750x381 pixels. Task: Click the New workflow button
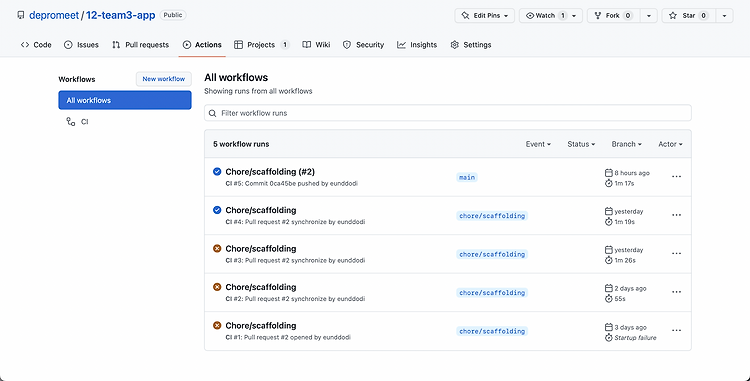click(164, 79)
